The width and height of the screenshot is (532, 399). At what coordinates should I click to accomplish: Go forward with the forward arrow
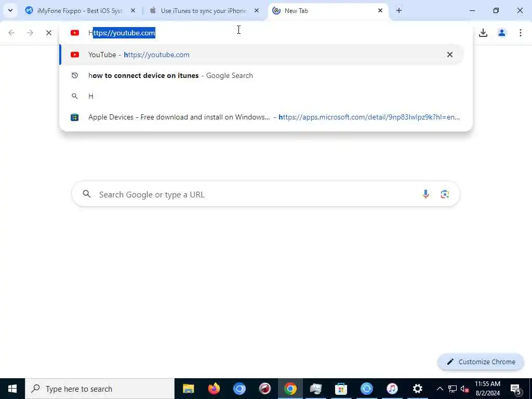30,33
